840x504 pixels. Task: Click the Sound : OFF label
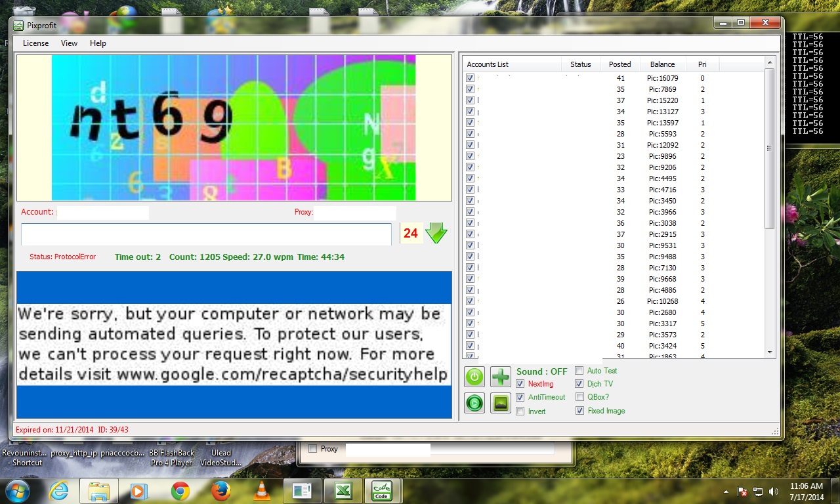pyautogui.click(x=542, y=371)
